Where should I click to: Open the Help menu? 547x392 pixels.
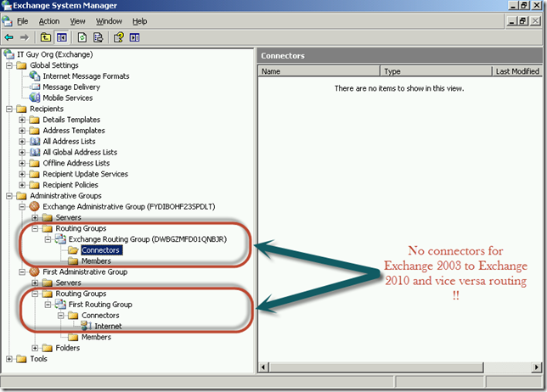click(139, 21)
